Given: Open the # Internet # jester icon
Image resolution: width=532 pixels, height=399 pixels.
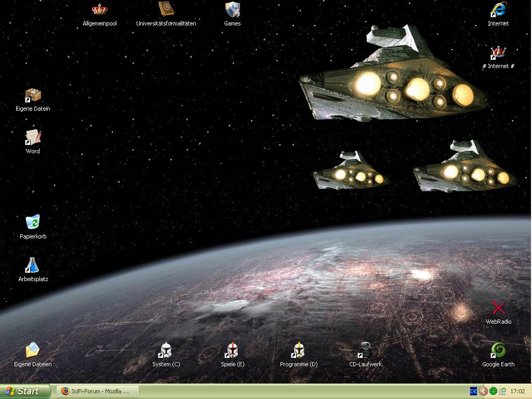Looking at the screenshot, I should point(498,53).
